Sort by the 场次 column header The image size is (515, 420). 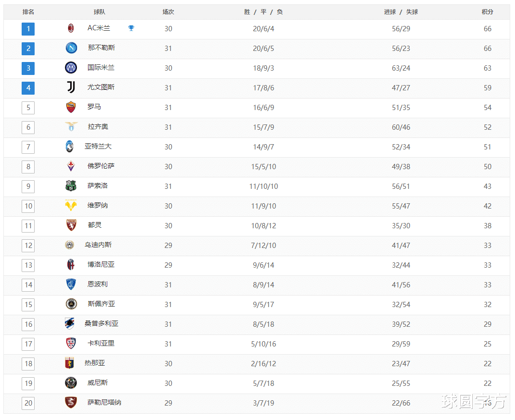pos(168,12)
